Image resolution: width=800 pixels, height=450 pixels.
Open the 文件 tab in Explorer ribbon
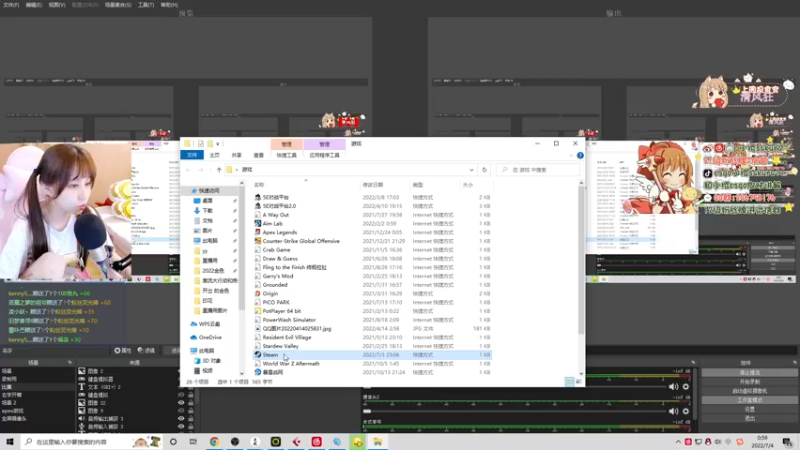point(192,155)
